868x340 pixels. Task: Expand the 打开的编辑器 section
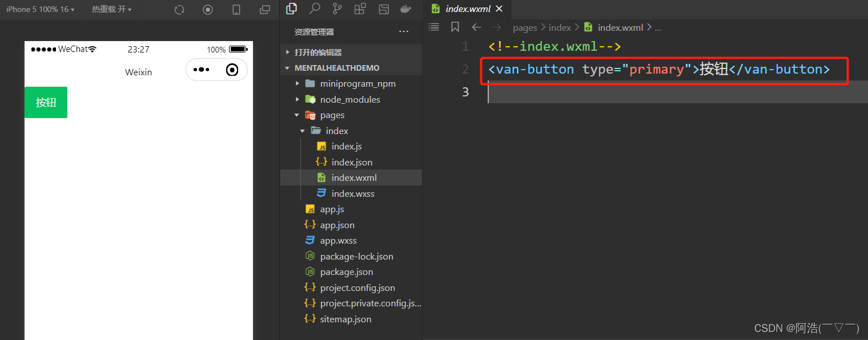(x=318, y=52)
